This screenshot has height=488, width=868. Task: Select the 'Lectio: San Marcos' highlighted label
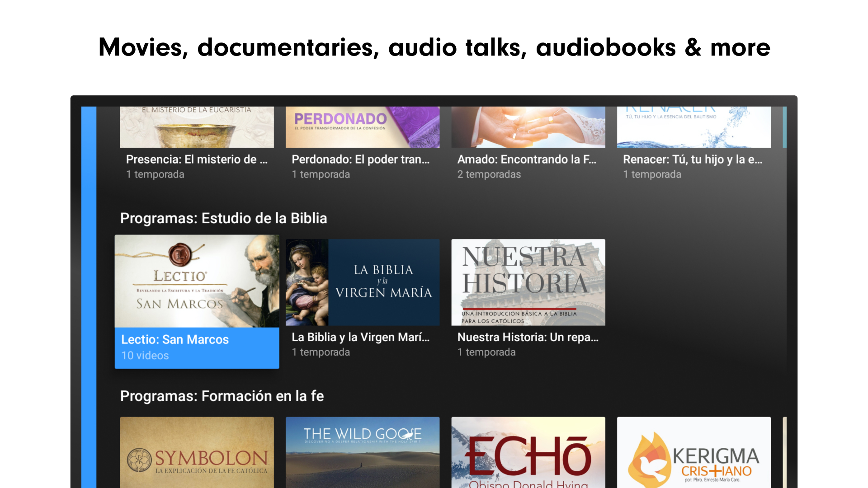pos(175,339)
